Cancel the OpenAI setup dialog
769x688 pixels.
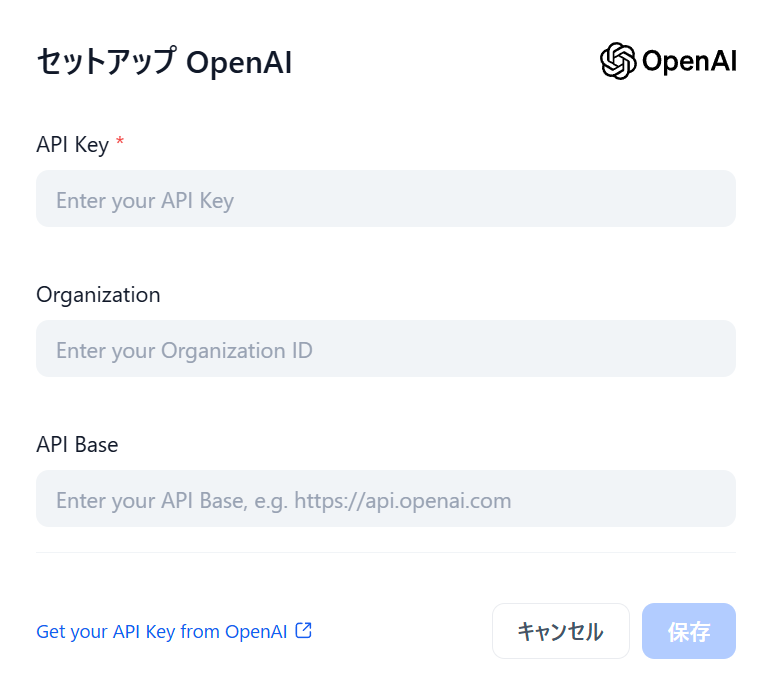coord(561,631)
